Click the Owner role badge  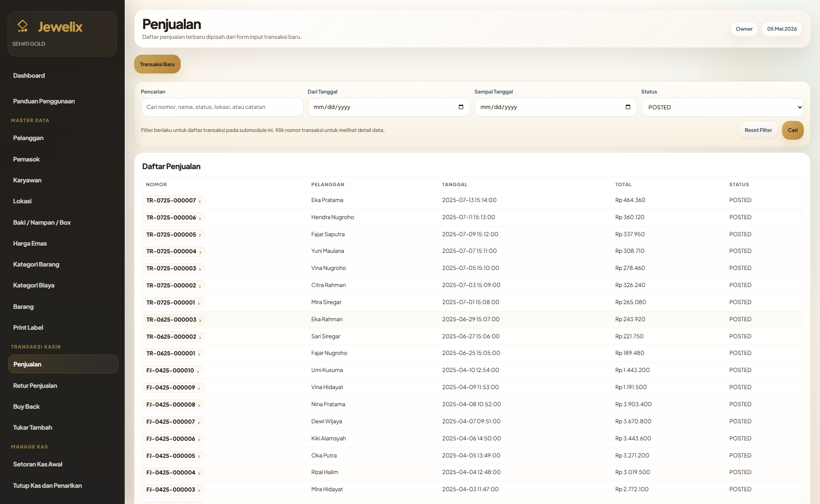(x=744, y=29)
